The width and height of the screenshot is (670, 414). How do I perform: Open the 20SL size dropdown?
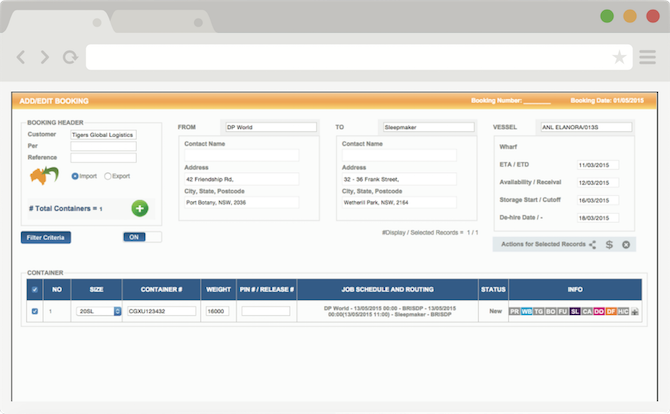[99, 311]
